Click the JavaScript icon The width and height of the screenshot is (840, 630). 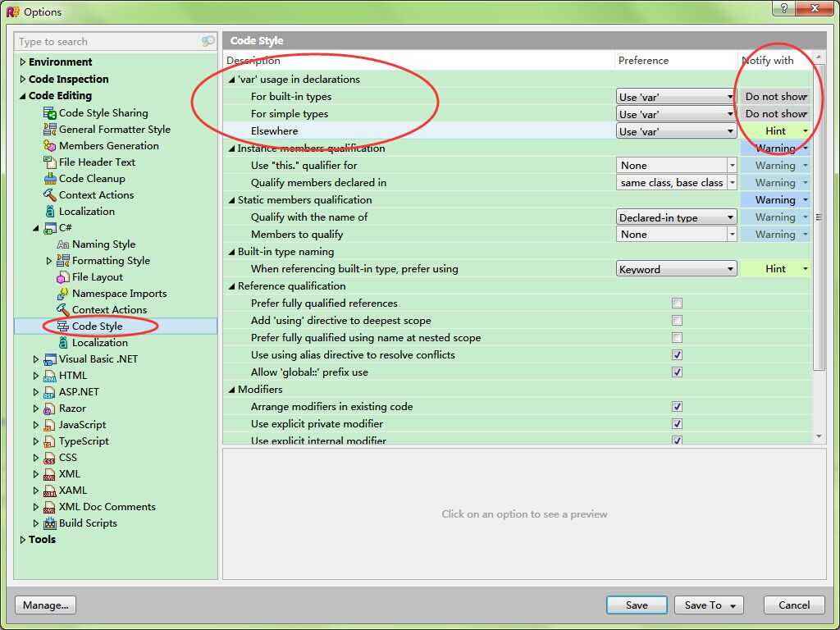49,426
